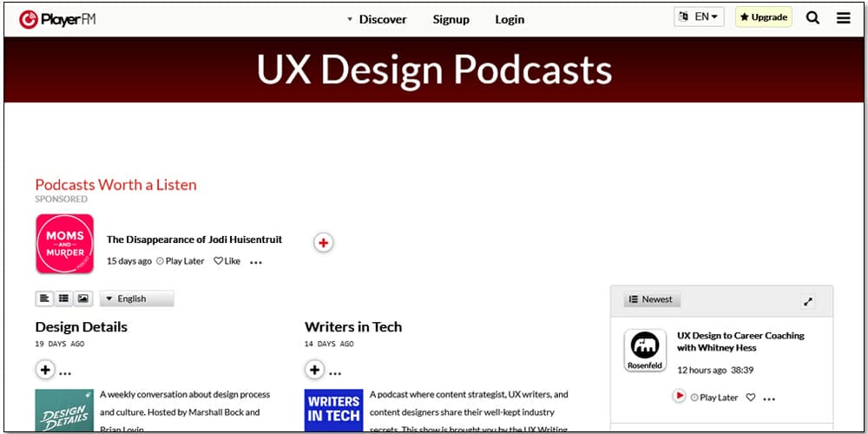Click the Player FM logo

click(57, 19)
